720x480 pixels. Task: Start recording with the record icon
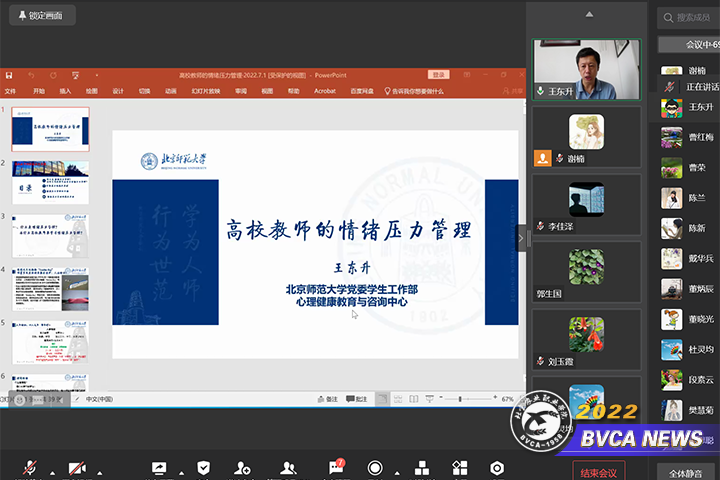(375, 469)
